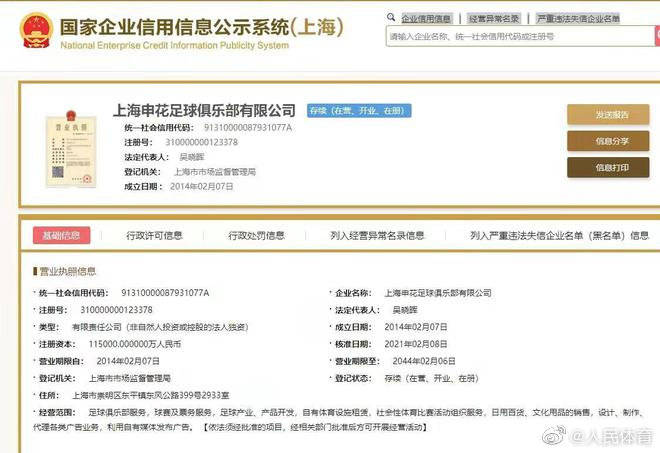Select 注册号 value 310000000123378 under 营业执照信息
This screenshot has height=453, width=660.
point(116,310)
